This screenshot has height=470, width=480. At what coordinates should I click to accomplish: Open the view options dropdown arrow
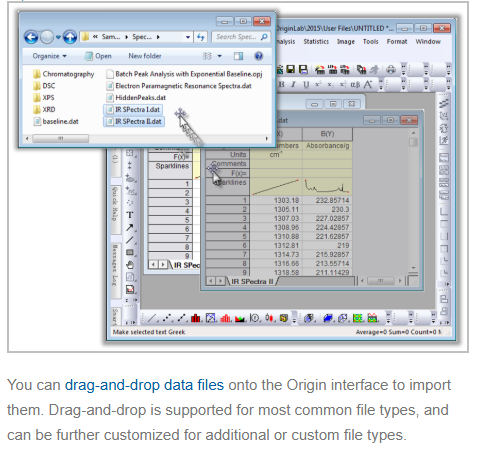[x=220, y=56]
